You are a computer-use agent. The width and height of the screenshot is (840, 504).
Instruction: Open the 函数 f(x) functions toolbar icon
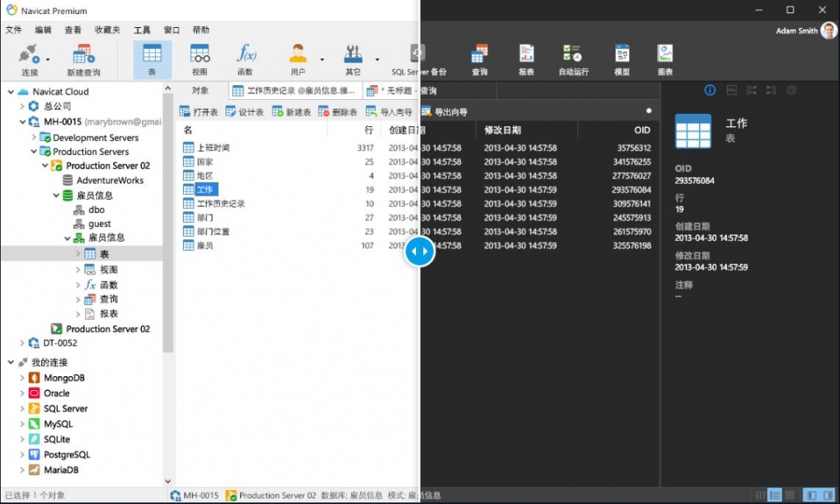point(246,53)
